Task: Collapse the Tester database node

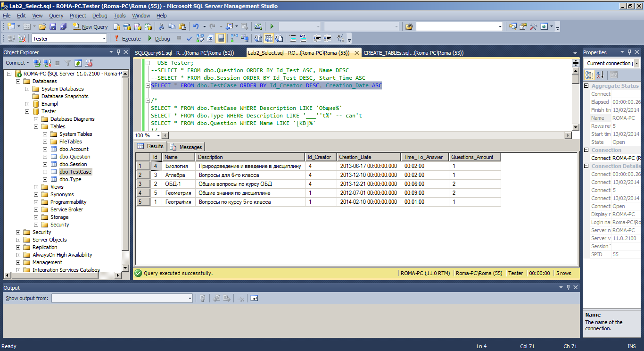Action: click(27, 111)
